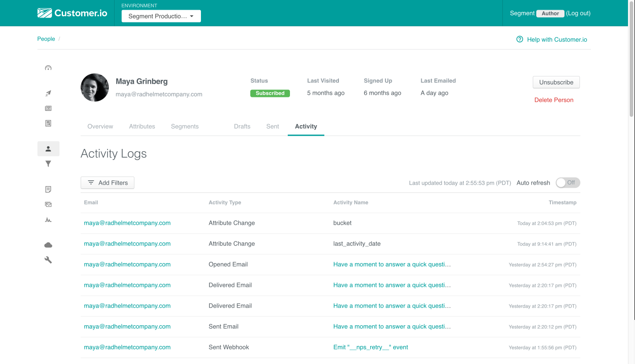Click email link in the bucket row
The height and width of the screenshot is (364, 635).
click(127, 223)
